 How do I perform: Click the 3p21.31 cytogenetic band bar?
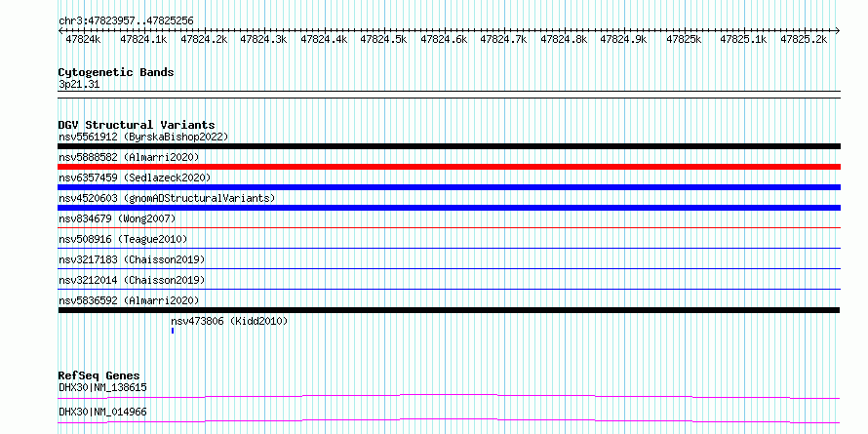coord(449,95)
